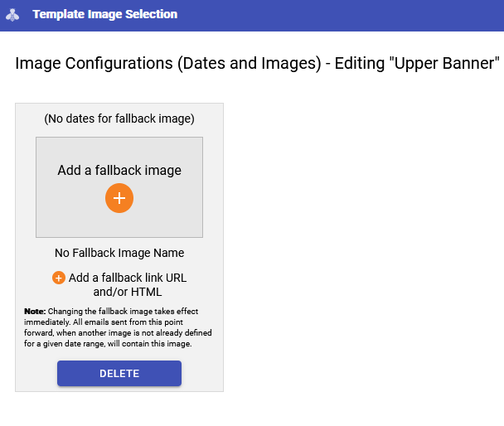Open "Add a fallback link URL" text link

[128, 278]
